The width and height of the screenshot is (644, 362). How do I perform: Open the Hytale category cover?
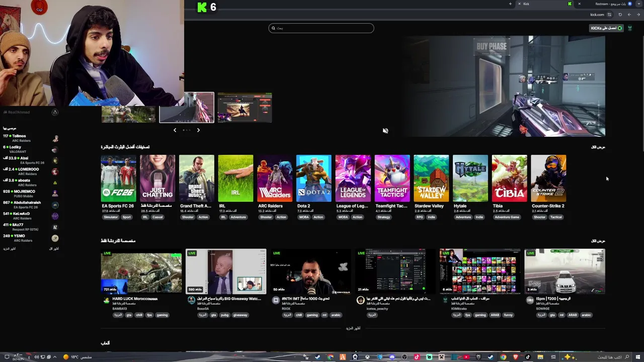470,178
